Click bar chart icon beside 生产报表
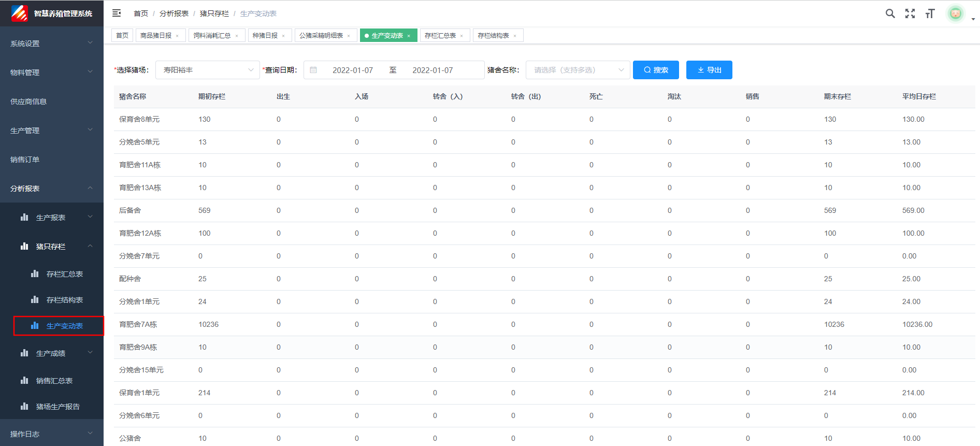 [24, 218]
